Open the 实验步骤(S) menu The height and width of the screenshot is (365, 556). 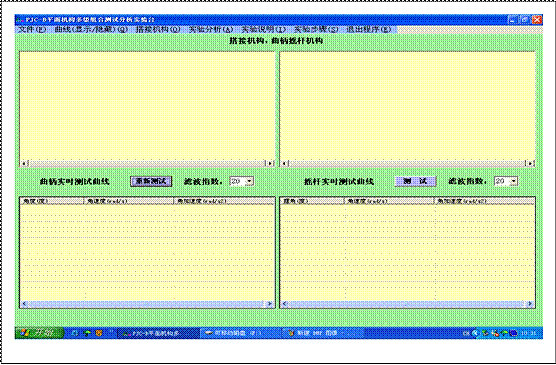(316, 29)
